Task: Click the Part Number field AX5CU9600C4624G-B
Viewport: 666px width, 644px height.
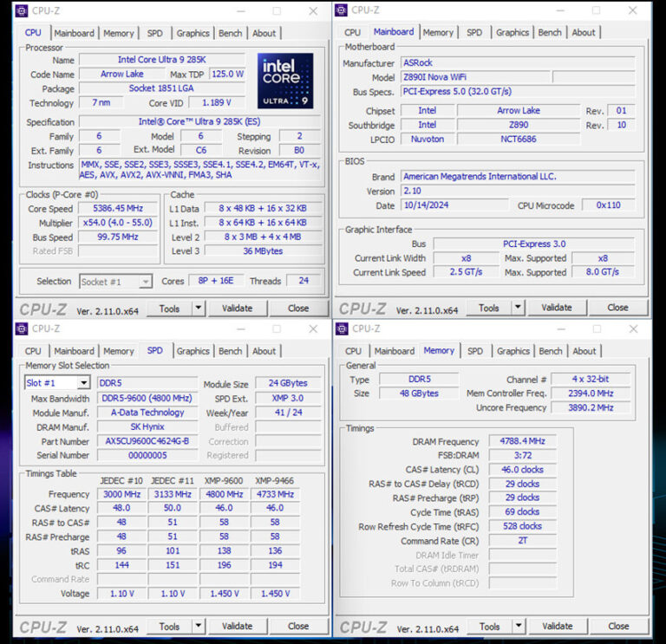Action: [x=147, y=441]
